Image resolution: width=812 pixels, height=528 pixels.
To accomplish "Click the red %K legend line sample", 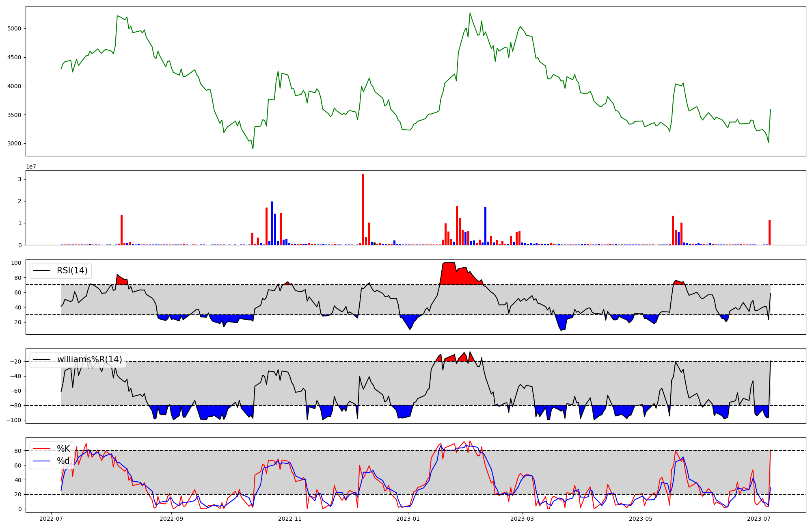I will coord(41,449).
